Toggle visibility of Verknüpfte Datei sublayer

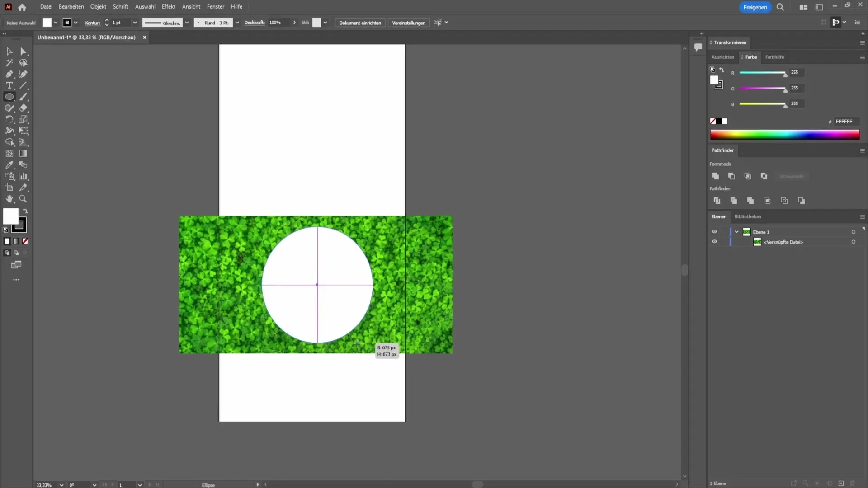coord(714,242)
